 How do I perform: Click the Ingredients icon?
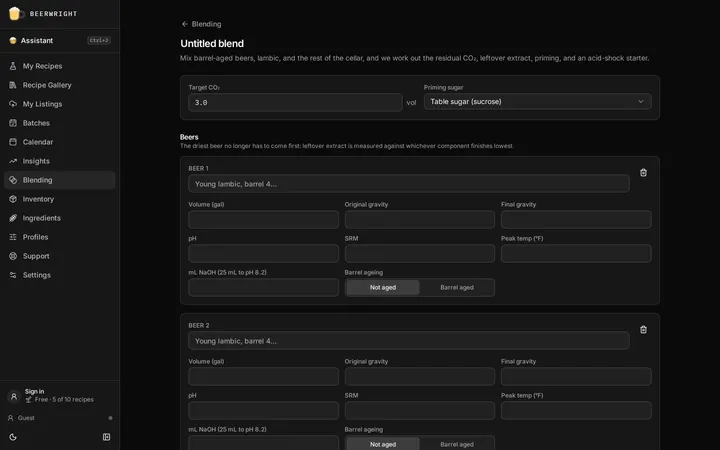pyautogui.click(x=13, y=218)
